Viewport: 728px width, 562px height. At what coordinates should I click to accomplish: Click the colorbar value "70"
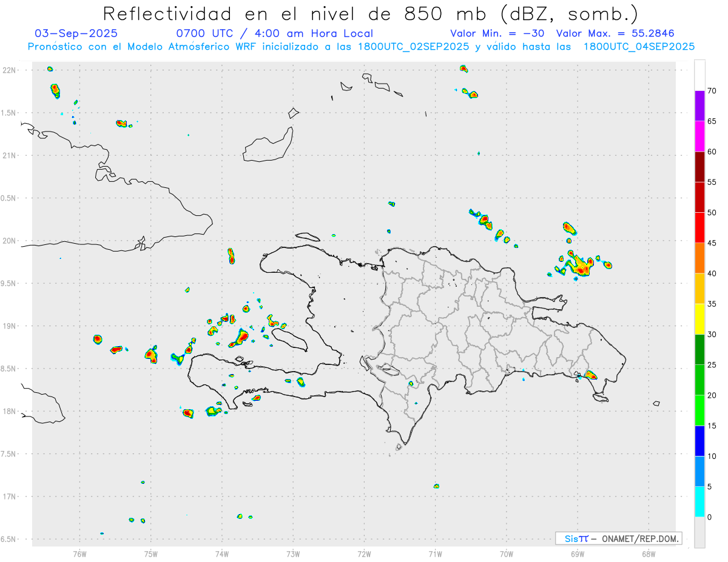[712, 91]
